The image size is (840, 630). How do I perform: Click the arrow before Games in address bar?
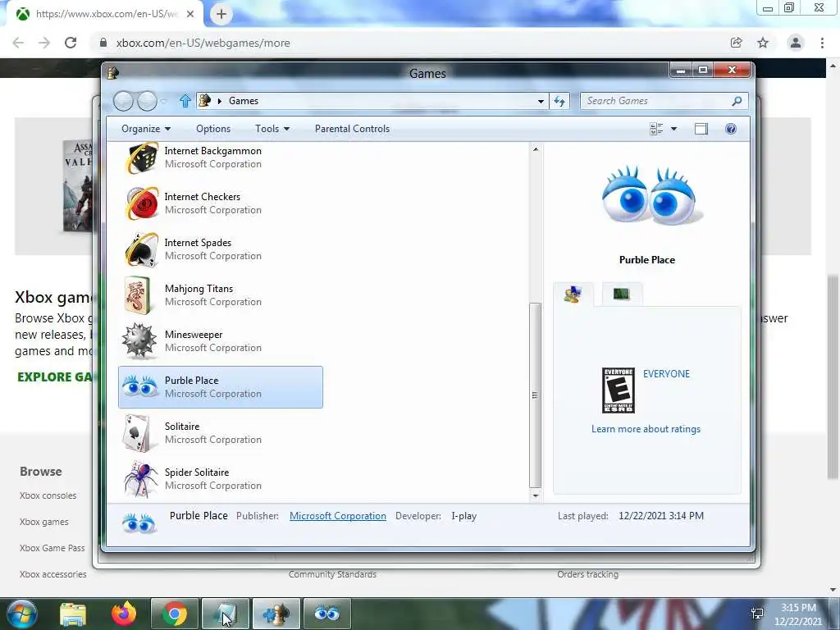[219, 101]
